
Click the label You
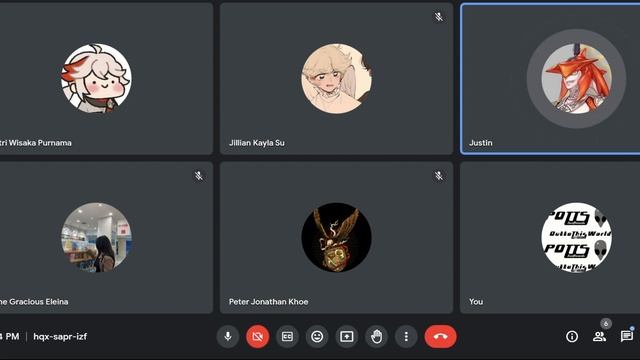[x=476, y=302]
